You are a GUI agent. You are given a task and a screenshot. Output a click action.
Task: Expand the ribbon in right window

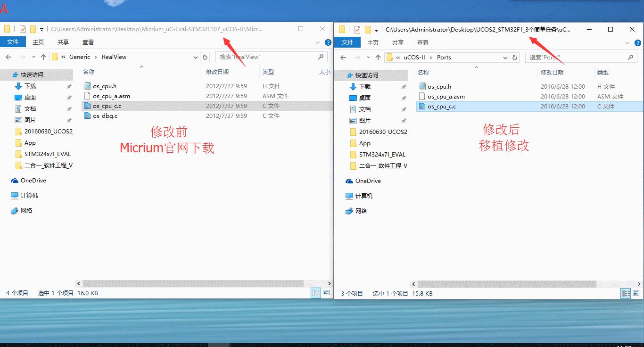click(627, 43)
